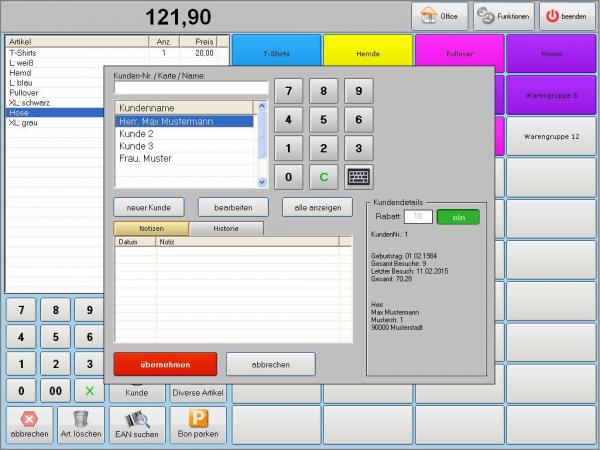The image size is (600, 450).
Task: Open EAN suchen barcode search
Action: tap(136, 424)
